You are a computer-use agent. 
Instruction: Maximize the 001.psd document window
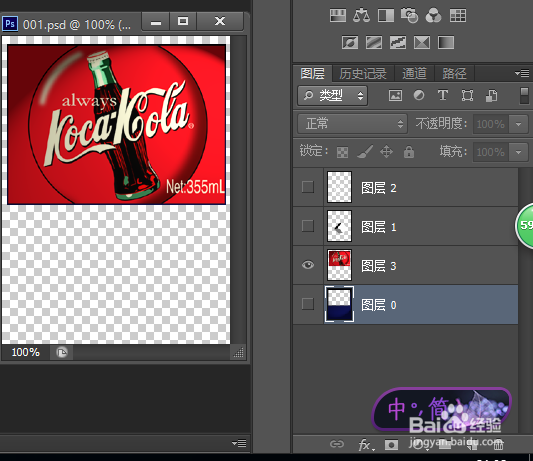[x=183, y=22]
